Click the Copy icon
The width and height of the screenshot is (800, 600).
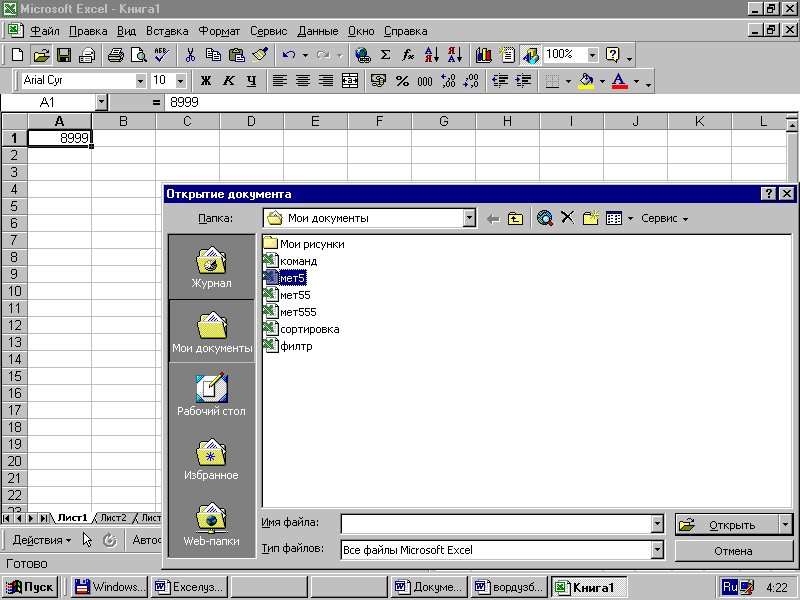point(213,55)
